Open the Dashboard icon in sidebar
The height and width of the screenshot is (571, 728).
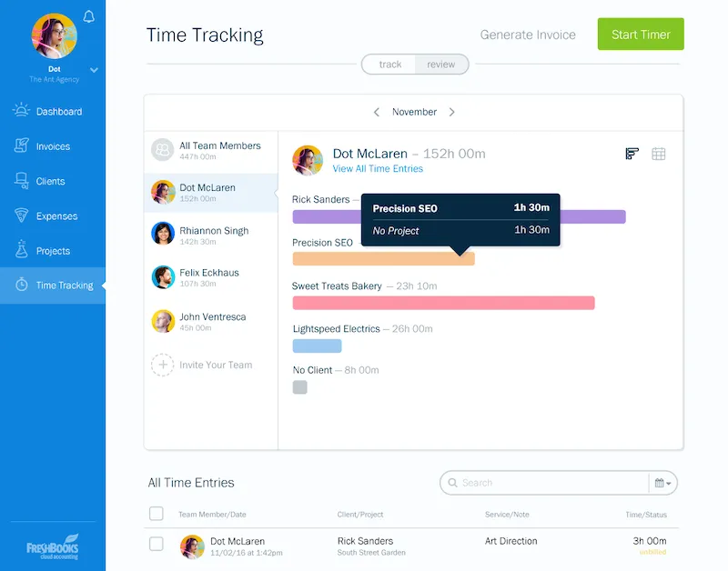click(x=22, y=111)
